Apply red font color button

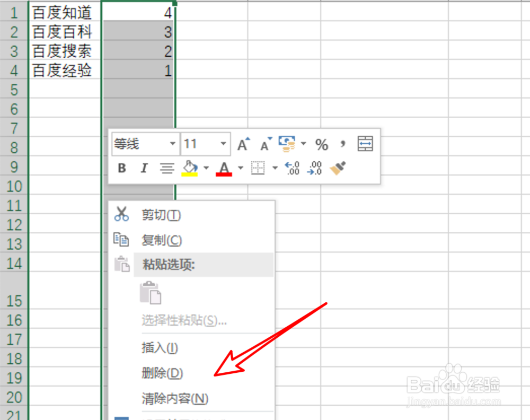click(224, 168)
